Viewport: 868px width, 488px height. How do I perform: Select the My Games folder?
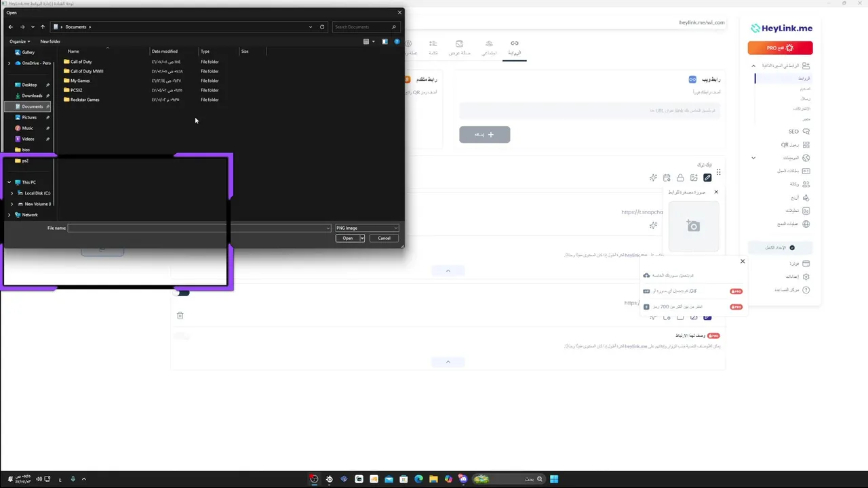pyautogui.click(x=79, y=81)
